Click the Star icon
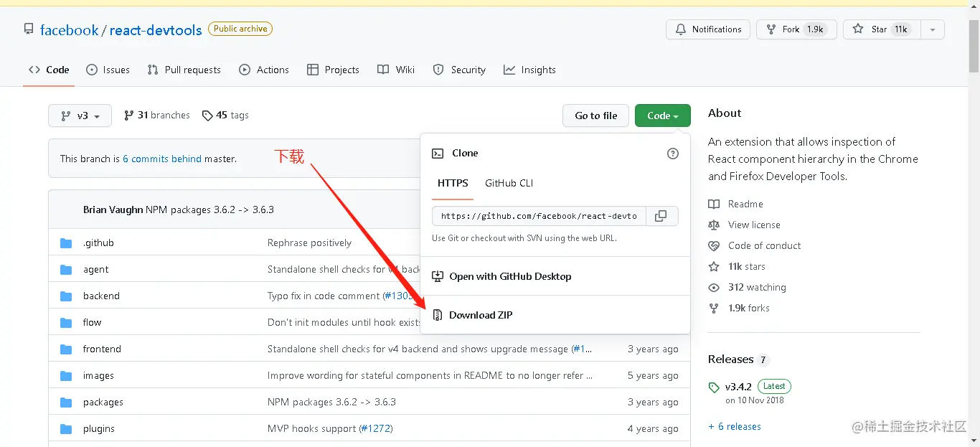 click(858, 29)
